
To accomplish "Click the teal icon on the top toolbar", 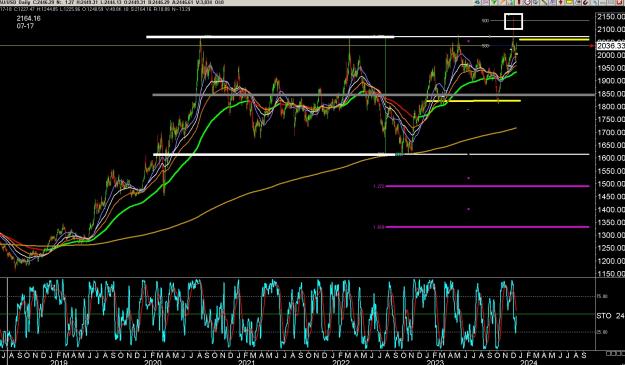I will point(478,2).
